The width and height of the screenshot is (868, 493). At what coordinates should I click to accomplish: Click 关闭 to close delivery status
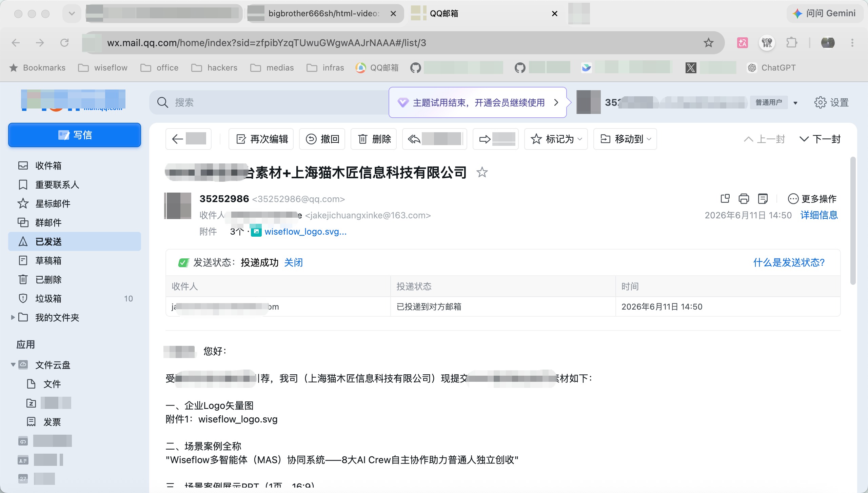293,262
